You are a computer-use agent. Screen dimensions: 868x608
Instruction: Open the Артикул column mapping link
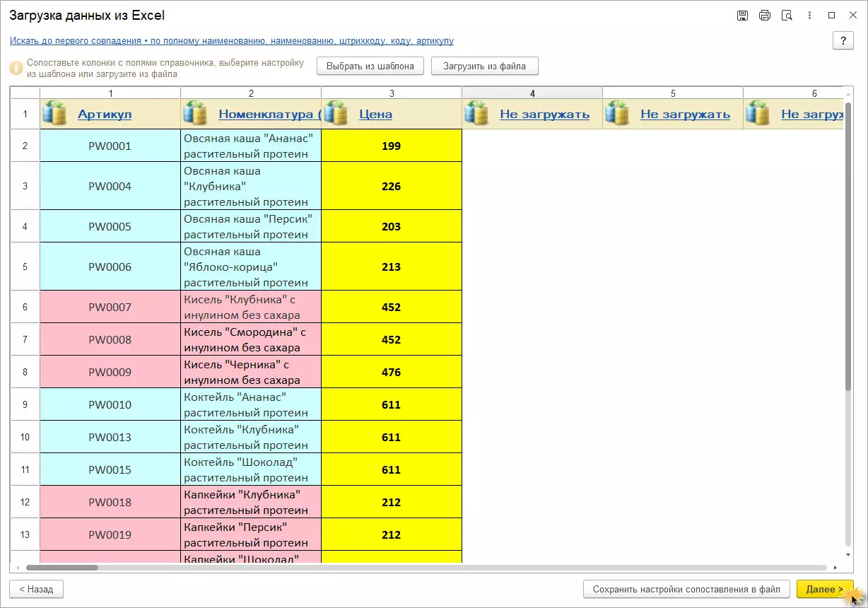click(x=105, y=115)
